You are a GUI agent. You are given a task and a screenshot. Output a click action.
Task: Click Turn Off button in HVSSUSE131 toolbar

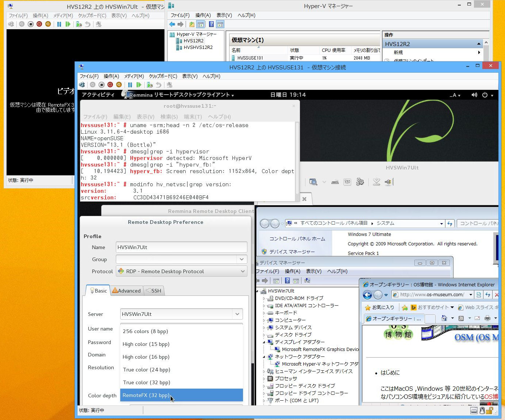tap(102, 85)
